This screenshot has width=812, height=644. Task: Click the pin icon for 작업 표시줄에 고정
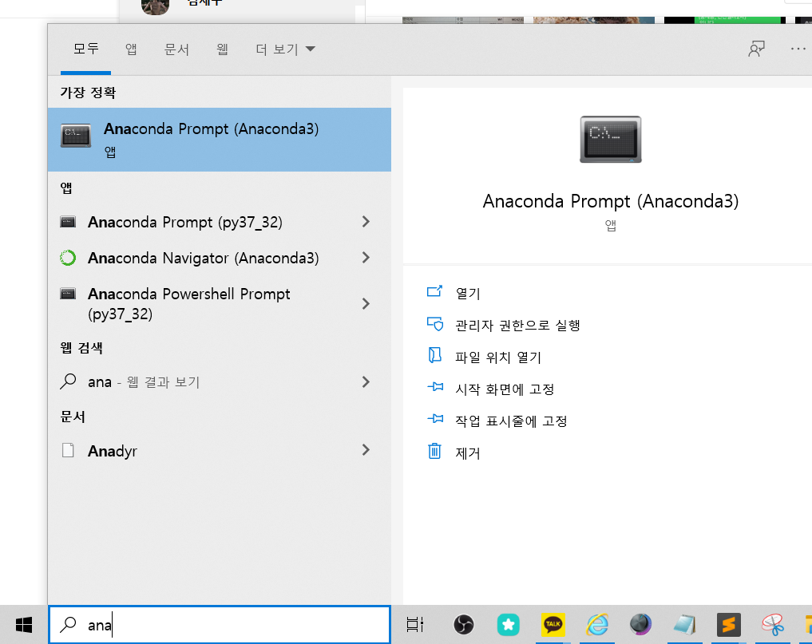pos(435,419)
